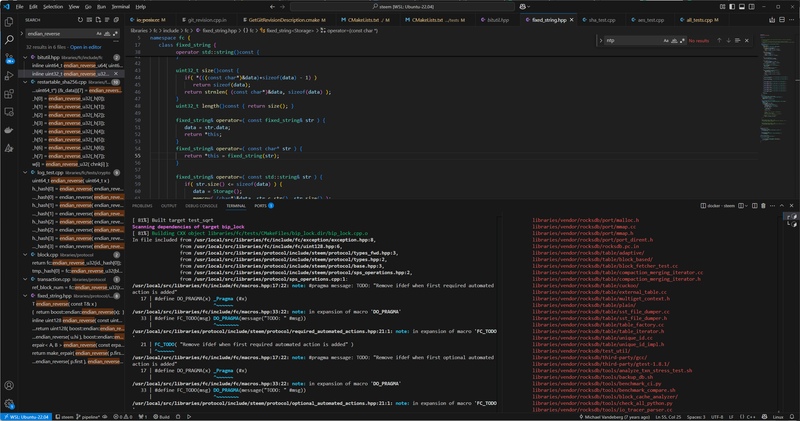
Task: Collapse block.cpp search results group
Action: 25,255
